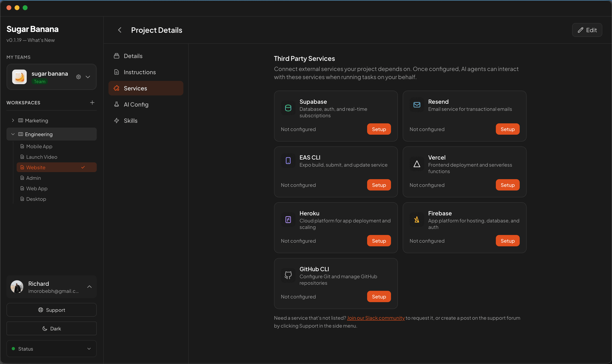Go to the Skills section
The width and height of the screenshot is (612, 364).
tap(146, 121)
